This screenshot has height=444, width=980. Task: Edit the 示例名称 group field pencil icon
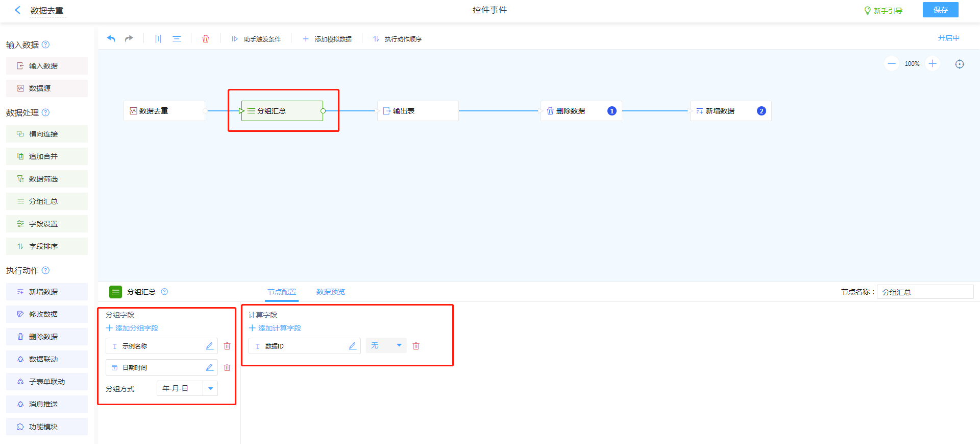[209, 346]
